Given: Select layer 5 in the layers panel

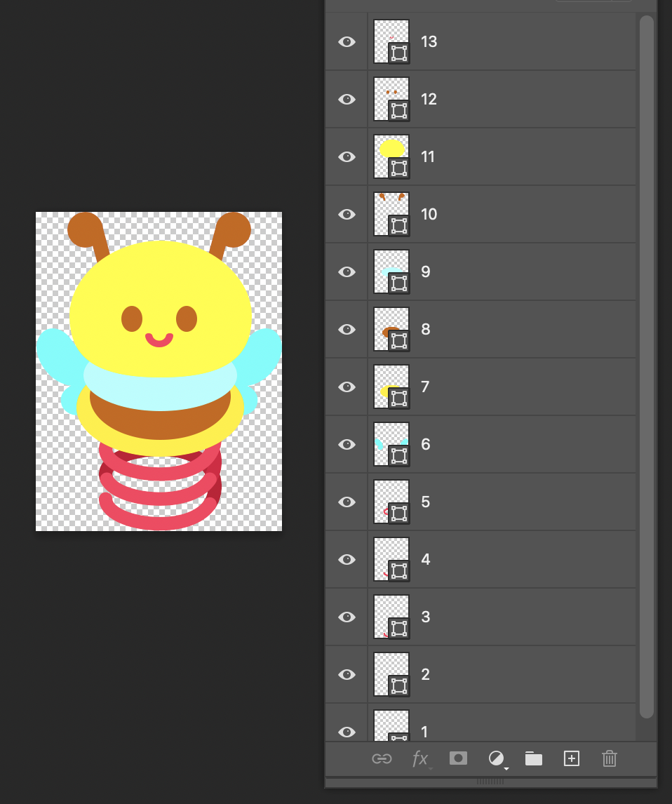Looking at the screenshot, I should (424, 502).
